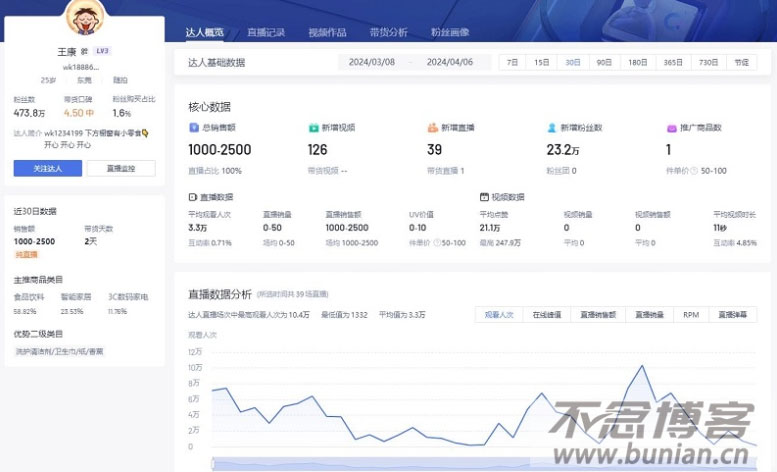This screenshot has height=472, width=777.
Task: Open the 带货分析 tab
Action: click(x=388, y=33)
